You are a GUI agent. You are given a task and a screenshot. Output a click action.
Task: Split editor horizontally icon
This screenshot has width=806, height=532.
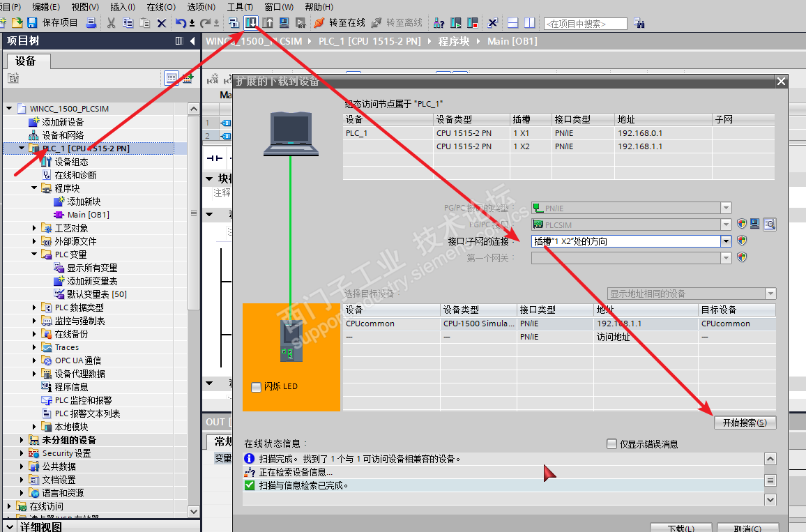tap(512, 22)
